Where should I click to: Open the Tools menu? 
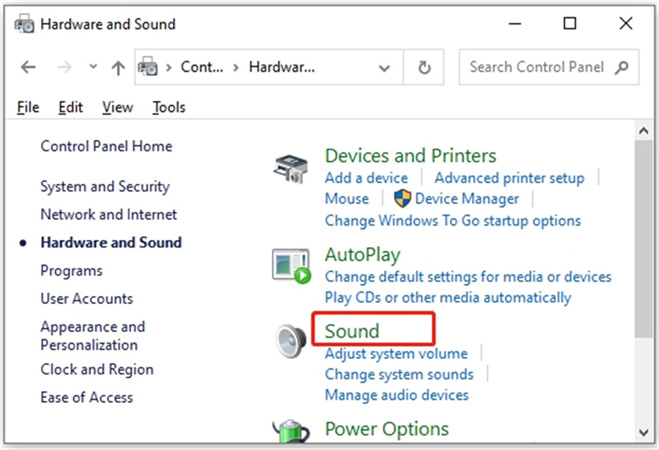[x=169, y=108]
